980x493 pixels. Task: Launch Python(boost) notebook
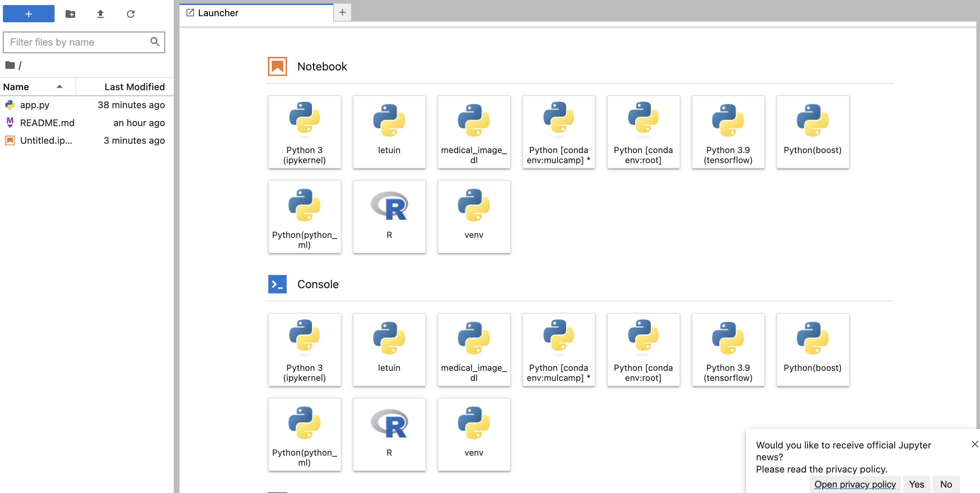(x=813, y=132)
